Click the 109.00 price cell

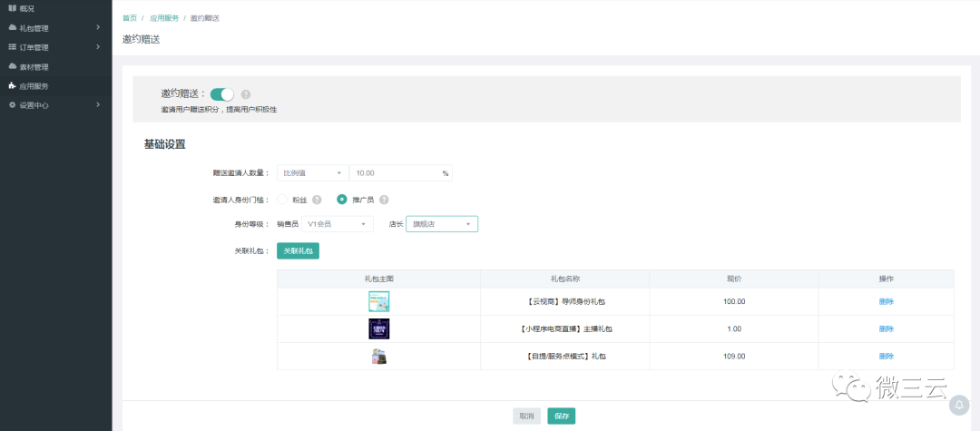click(x=734, y=357)
